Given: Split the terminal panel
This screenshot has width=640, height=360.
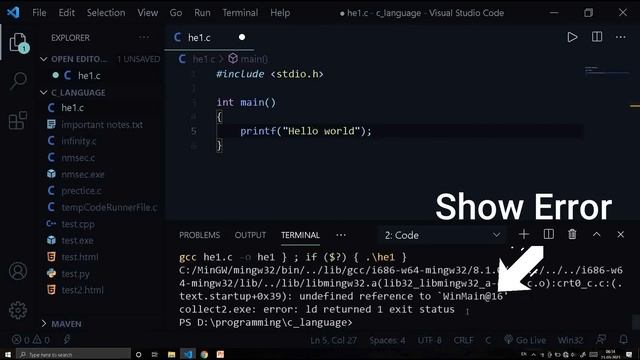Looking at the screenshot, I should coord(549,234).
